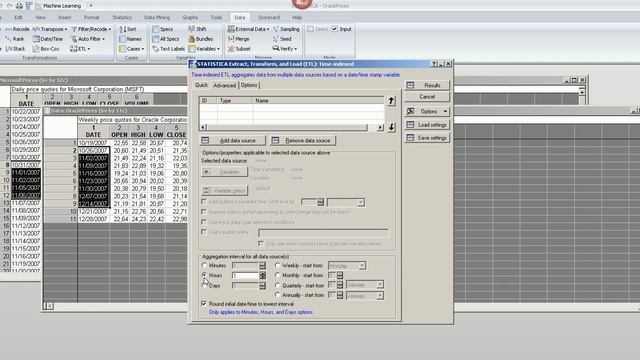
Task: Select the Minutes aggregation interval
Action: pos(205,265)
